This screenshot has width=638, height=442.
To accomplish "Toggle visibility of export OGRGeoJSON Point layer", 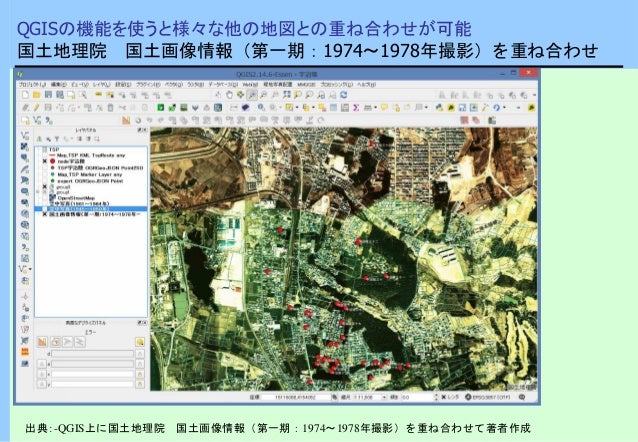I will (x=45, y=181).
